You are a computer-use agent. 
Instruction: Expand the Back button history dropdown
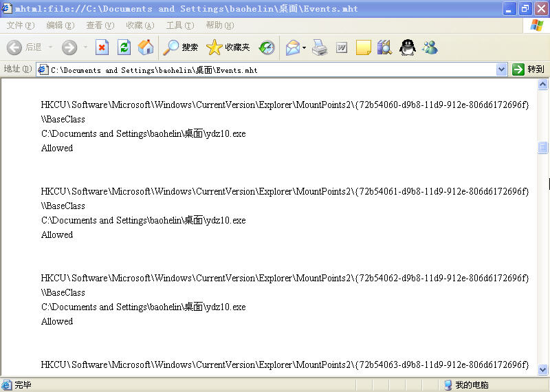tap(50, 47)
